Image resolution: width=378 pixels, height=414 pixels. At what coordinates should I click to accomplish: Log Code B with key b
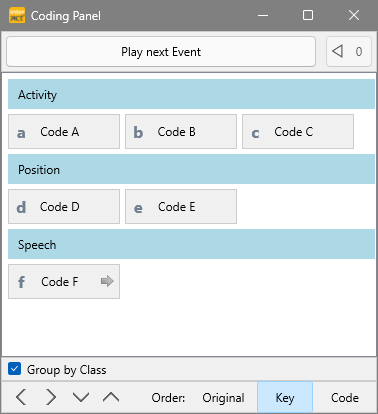pos(181,132)
